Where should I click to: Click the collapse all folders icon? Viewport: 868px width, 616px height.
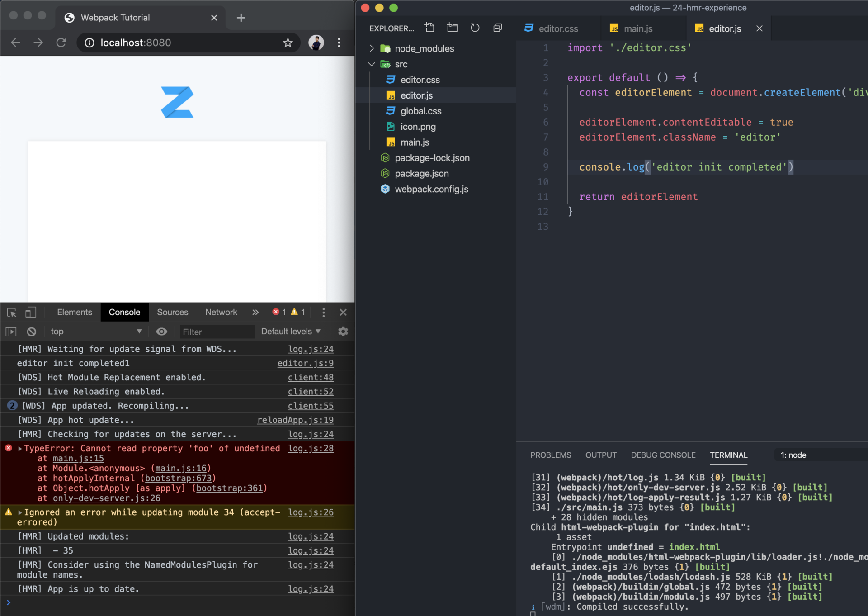click(x=499, y=28)
